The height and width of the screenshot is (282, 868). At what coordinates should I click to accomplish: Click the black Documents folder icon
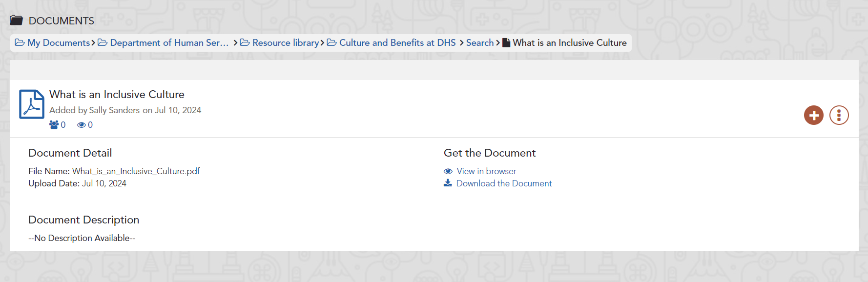(x=17, y=20)
